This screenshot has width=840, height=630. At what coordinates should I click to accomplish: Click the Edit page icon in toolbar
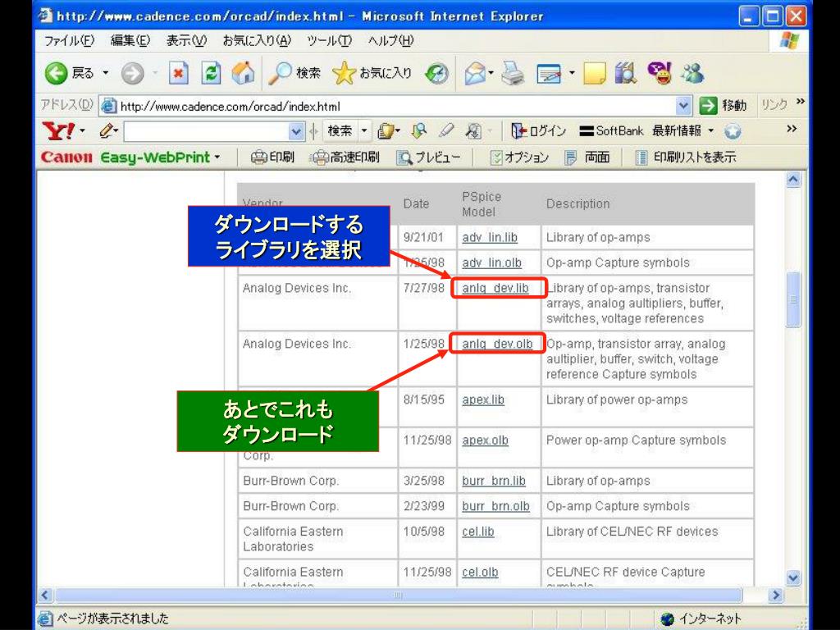(549, 73)
